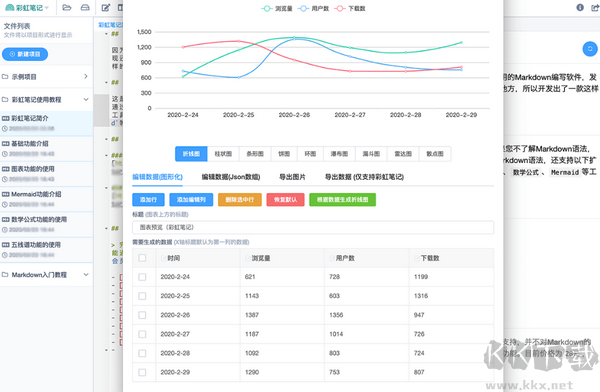Viewport: 600px width, 392px height.
Task: Click the 添加行 button
Action: (x=148, y=200)
